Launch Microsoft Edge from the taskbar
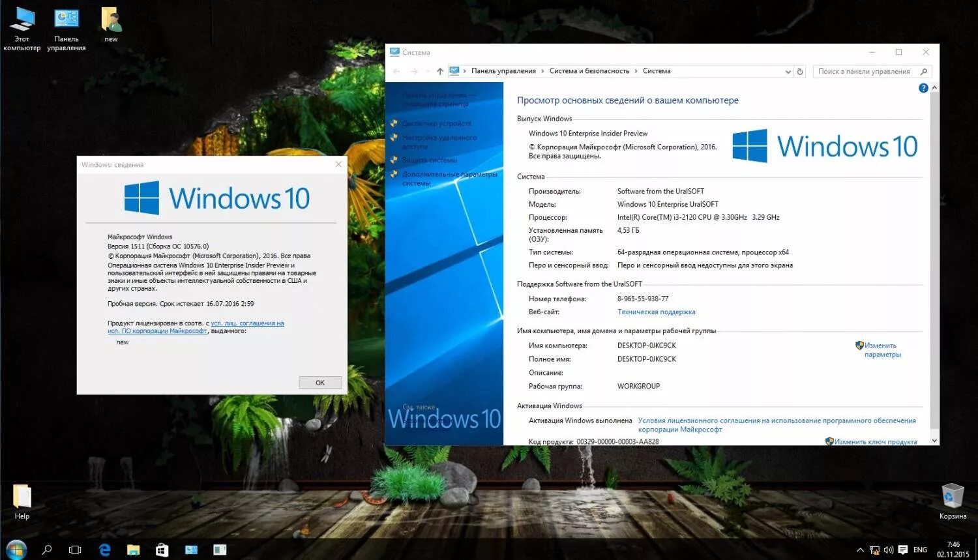This screenshot has height=560, width=978. coord(104,550)
